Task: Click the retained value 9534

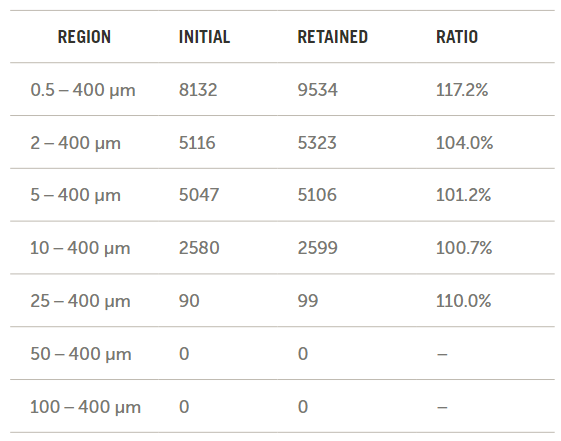Action: [317, 90]
